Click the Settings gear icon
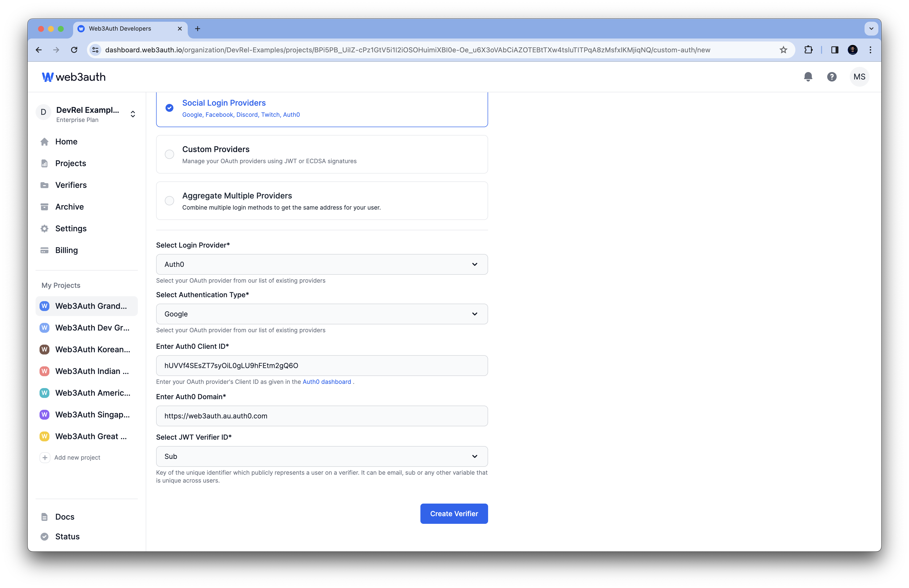 pos(45,229)
